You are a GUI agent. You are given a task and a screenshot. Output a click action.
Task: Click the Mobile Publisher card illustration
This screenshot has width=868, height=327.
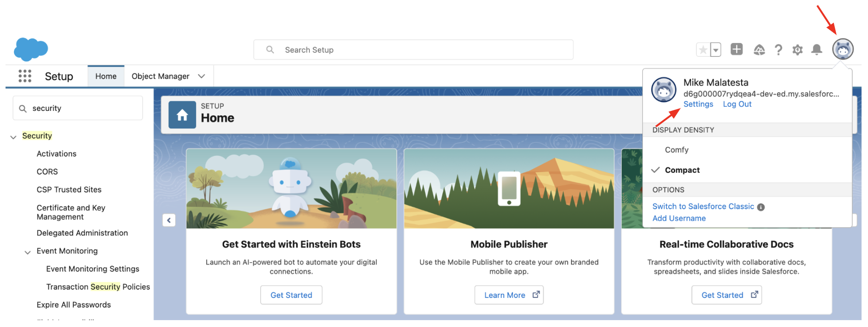coord(509,188)
